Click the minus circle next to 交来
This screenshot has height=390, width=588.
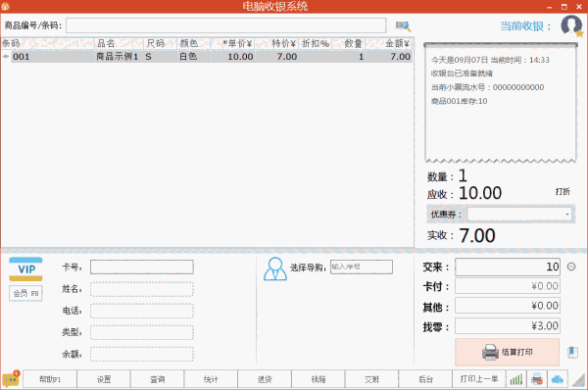(x=571, y=267)
